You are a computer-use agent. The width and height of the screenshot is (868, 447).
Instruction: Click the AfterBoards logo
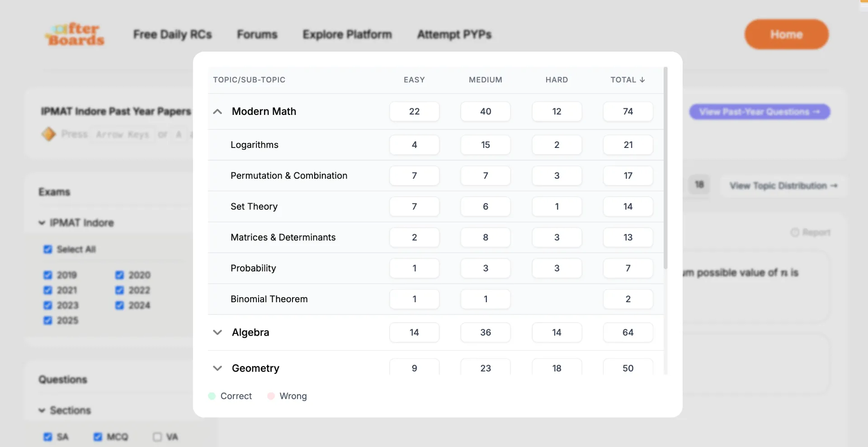pos(75,34)
